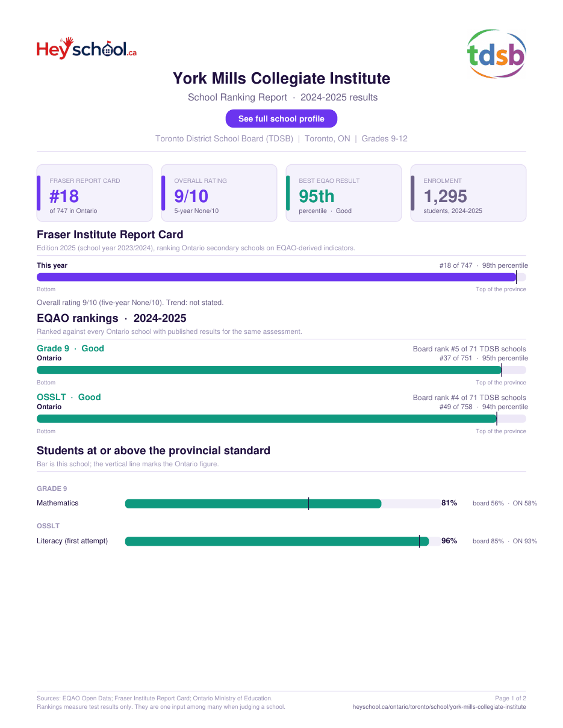Image resolution: width=563 pixels, height=728 pixels.
Task: Click the '#18 of 747 · 98th percentile' text
Action: coord(484,266)
